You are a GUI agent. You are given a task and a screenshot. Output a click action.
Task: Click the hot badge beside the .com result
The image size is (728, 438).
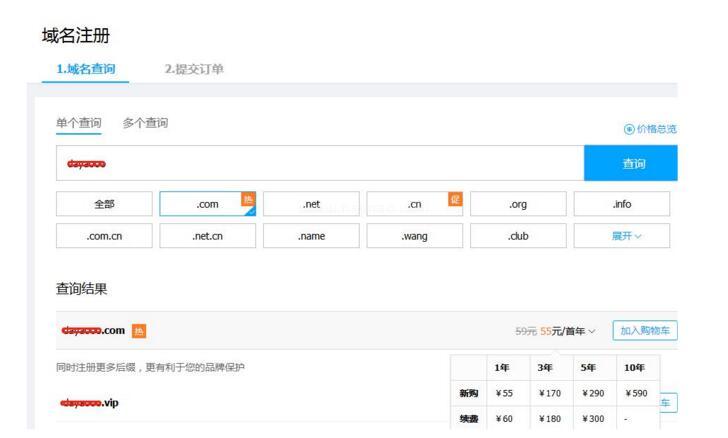point(142,330)
